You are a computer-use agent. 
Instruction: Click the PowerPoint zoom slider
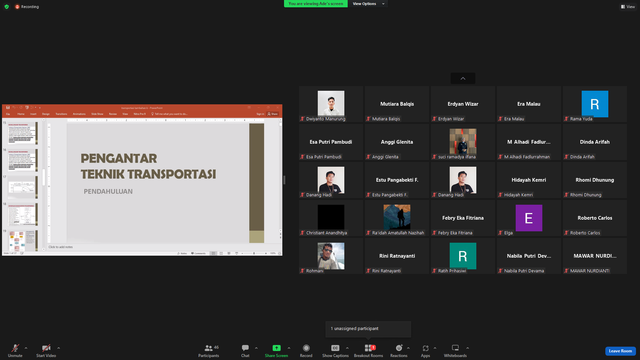click(x=254, y=253)
